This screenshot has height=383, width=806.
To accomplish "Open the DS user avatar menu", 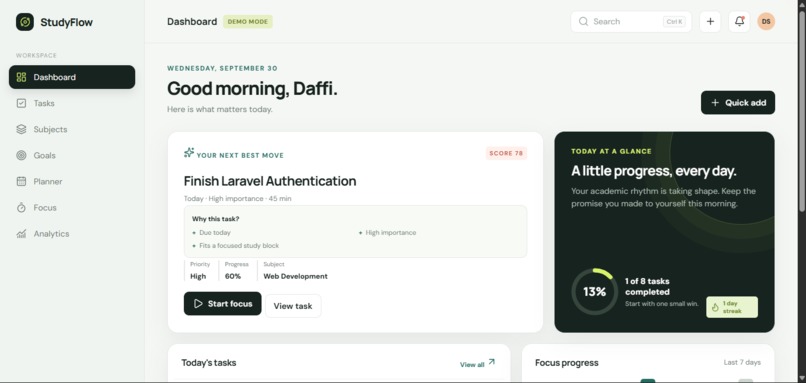I will (x=766, y=22).
